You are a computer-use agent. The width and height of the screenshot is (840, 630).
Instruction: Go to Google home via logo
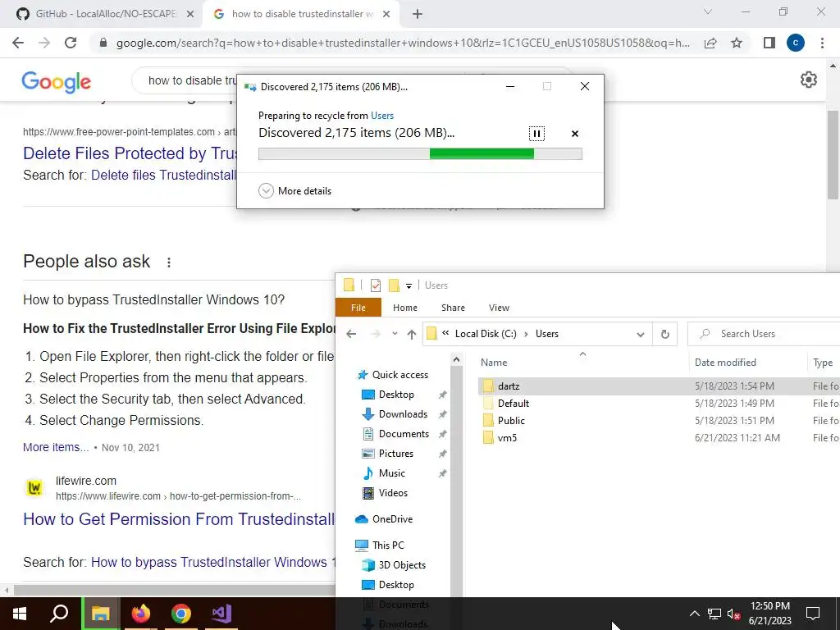tap(57, 81)
